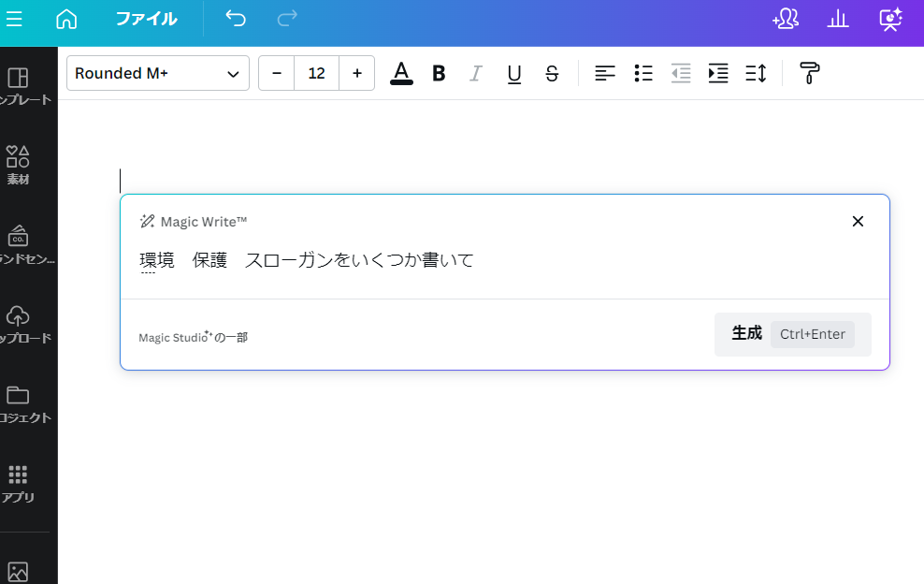Toggle bold formatting
Screen dimensions: 924x584
click(x=439, y=73)
